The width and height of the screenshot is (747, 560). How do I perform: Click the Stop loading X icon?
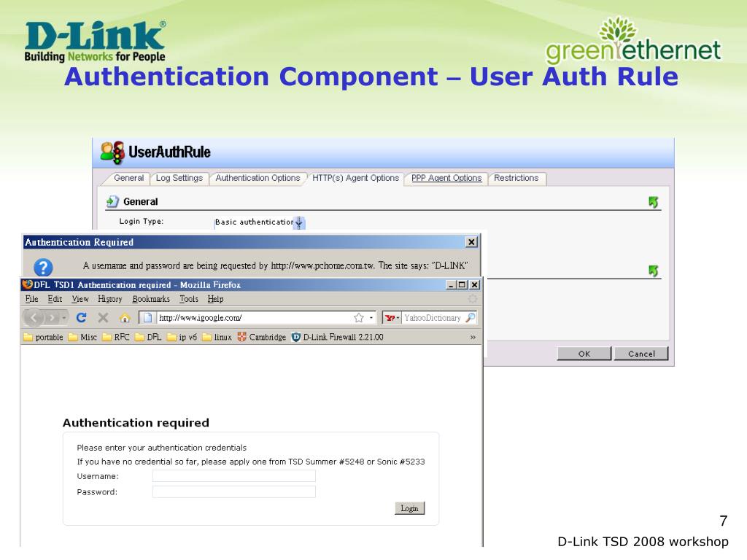[103, 318]
